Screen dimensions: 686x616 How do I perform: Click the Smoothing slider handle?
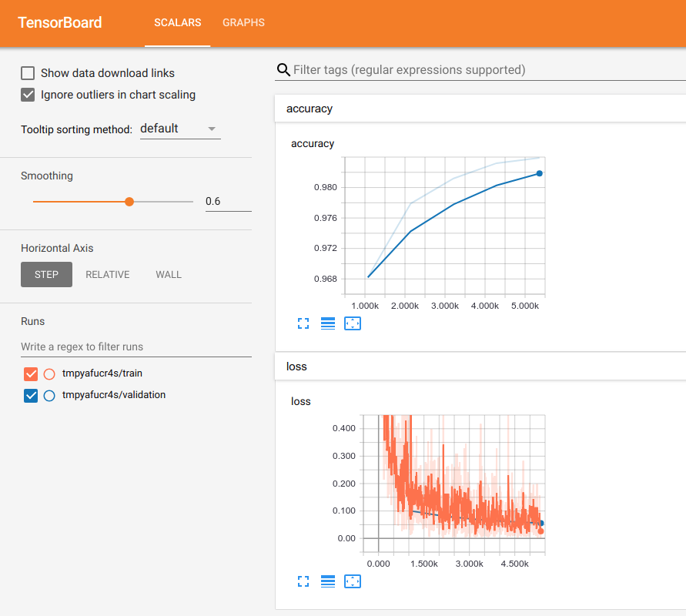129,202
